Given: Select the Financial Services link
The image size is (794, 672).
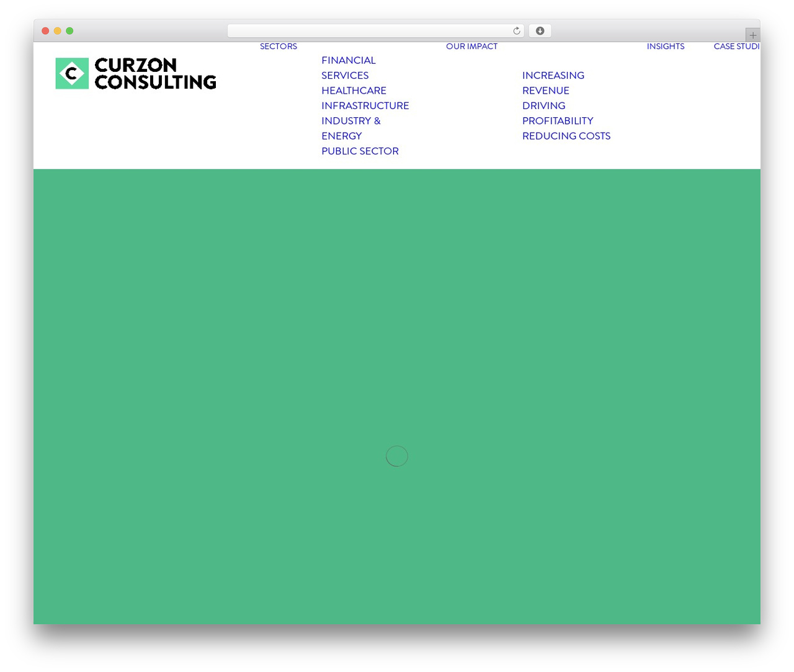Looking at the screenshot, I should click(349, 68).
